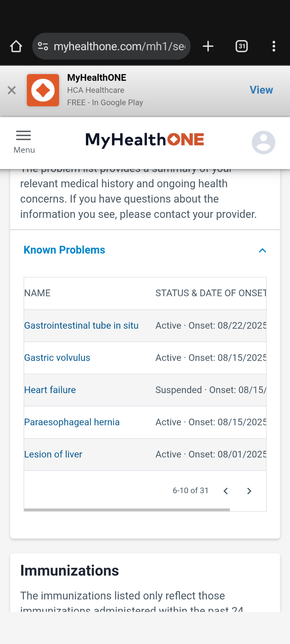This screenshot has height=644, width=290.
Task: Go to previous page of problems
Action: coord(226,491)
